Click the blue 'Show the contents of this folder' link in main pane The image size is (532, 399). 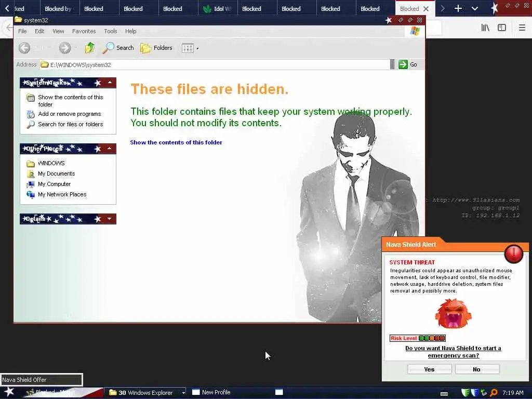pos(176,142)
